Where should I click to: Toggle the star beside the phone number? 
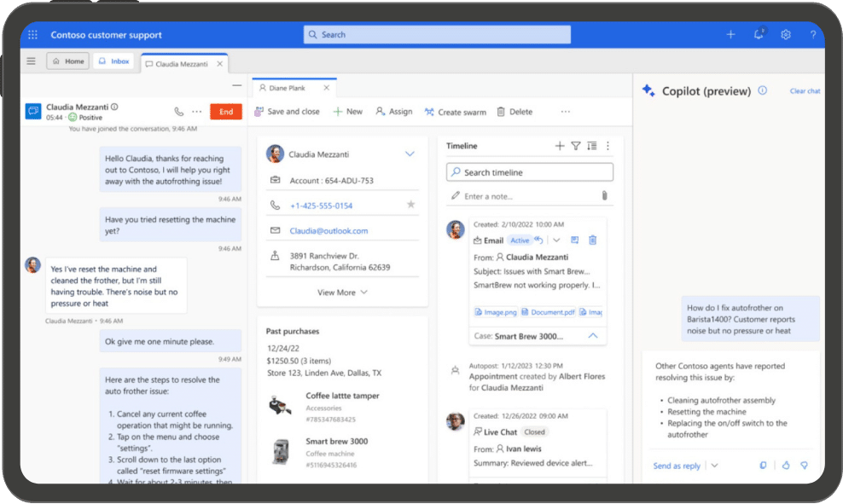click(x=410, y=204)
